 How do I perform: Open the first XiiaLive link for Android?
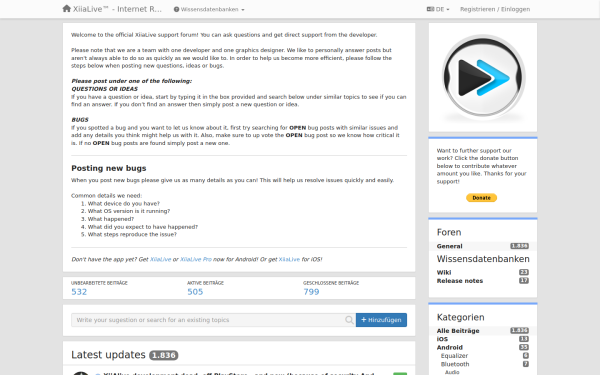(x=160, y=259)
